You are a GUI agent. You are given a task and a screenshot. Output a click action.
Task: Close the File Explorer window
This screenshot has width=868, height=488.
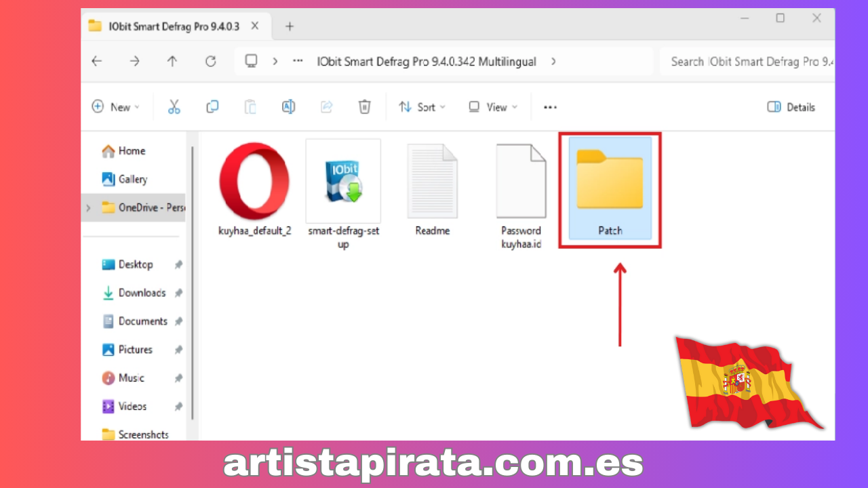click(x=816, y=18)
